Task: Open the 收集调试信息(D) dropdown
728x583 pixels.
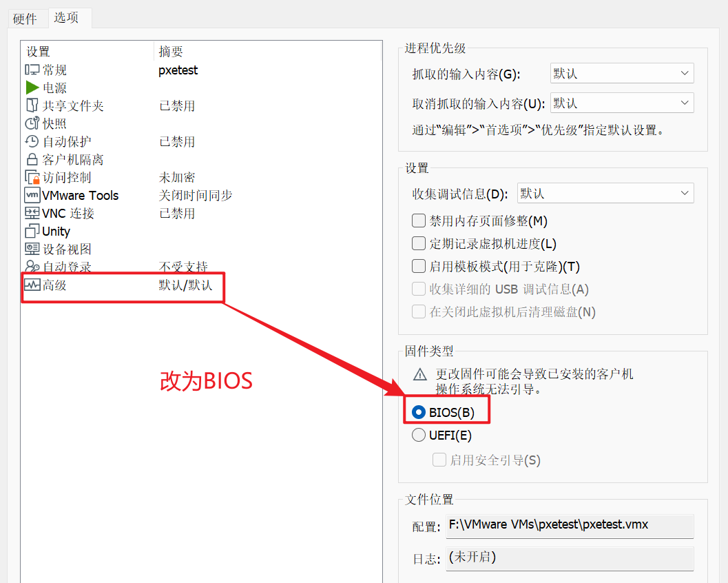Action: click(605, 193)
